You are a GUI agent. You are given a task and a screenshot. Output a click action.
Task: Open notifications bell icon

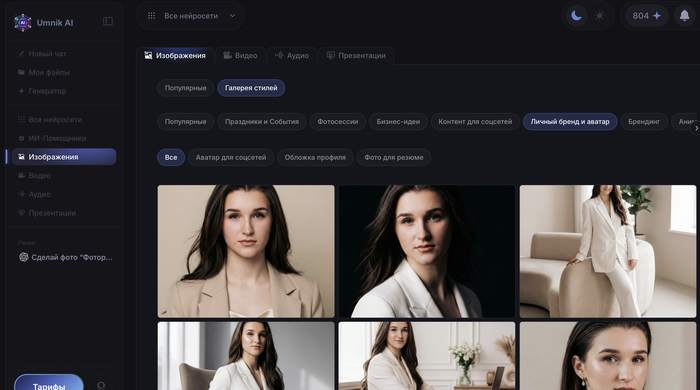(684, 16)
